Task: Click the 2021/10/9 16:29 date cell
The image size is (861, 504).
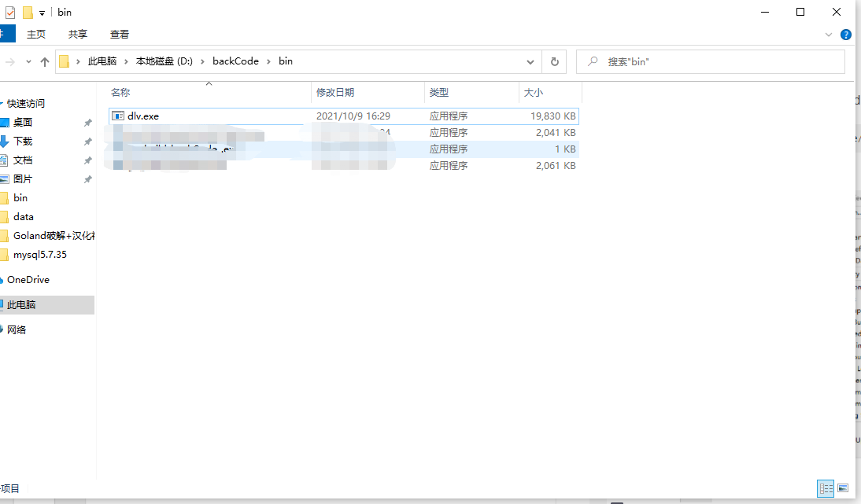Action: click(x=353, y=116)
